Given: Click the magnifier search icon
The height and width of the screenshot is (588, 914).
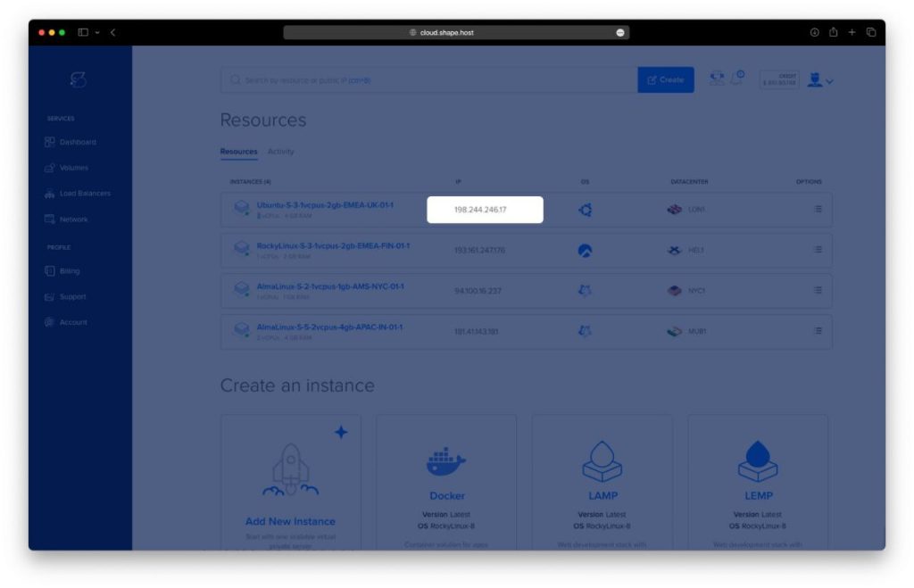Looking at the screenshot, I should pyautogui.click(x=235, y=79).
